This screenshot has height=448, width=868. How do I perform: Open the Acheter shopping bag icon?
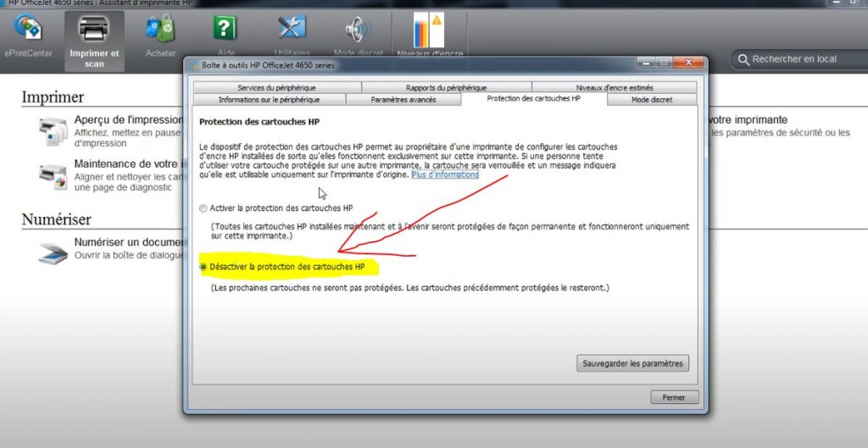pos(160,29)
